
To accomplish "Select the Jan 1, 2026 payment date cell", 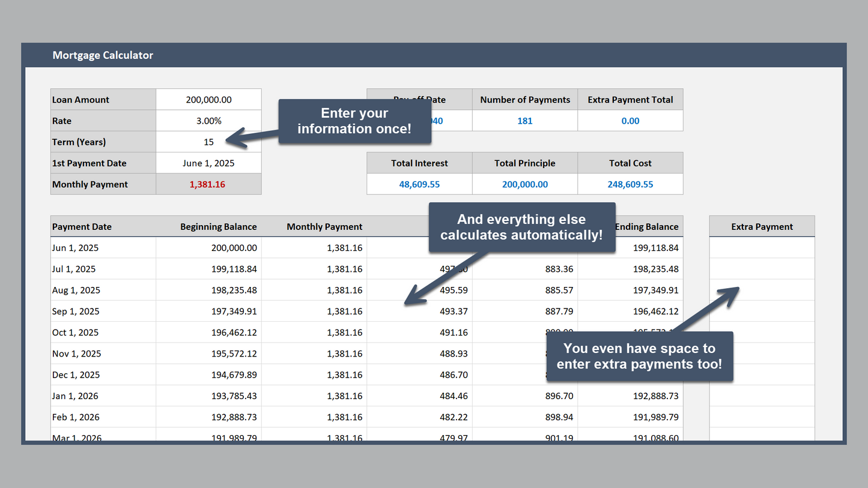I will 103,396.
